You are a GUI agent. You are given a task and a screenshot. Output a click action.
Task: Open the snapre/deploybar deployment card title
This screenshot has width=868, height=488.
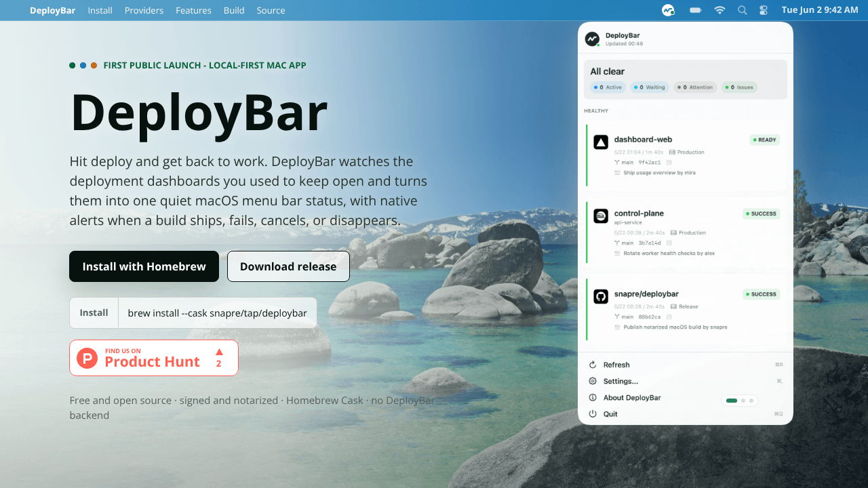[x=646, y=294]
